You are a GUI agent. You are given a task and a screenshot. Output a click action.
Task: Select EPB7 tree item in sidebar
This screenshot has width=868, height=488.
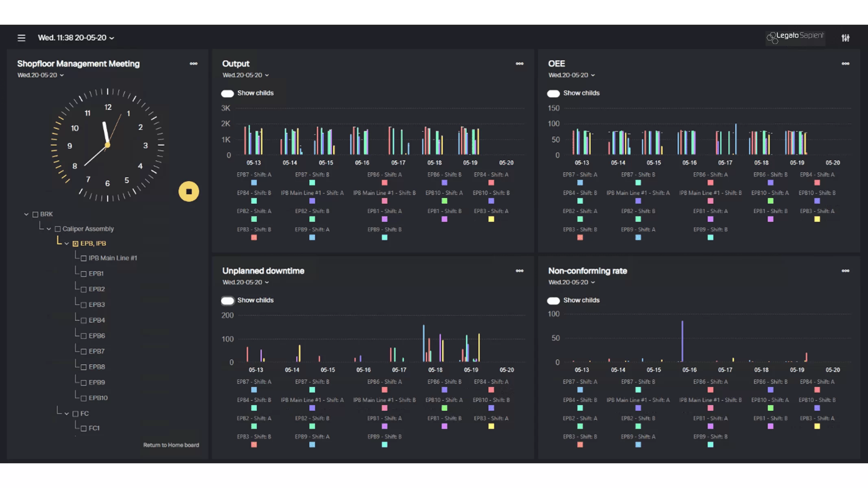96,351
